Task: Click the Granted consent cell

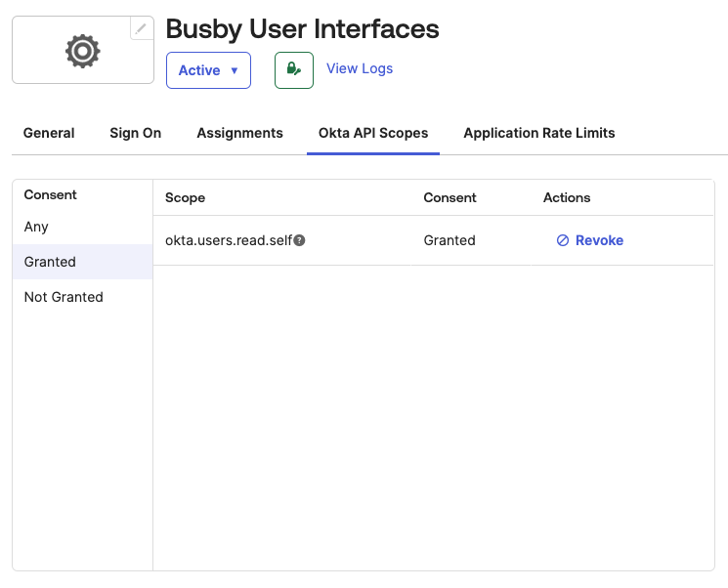Action: click(450, 240)
